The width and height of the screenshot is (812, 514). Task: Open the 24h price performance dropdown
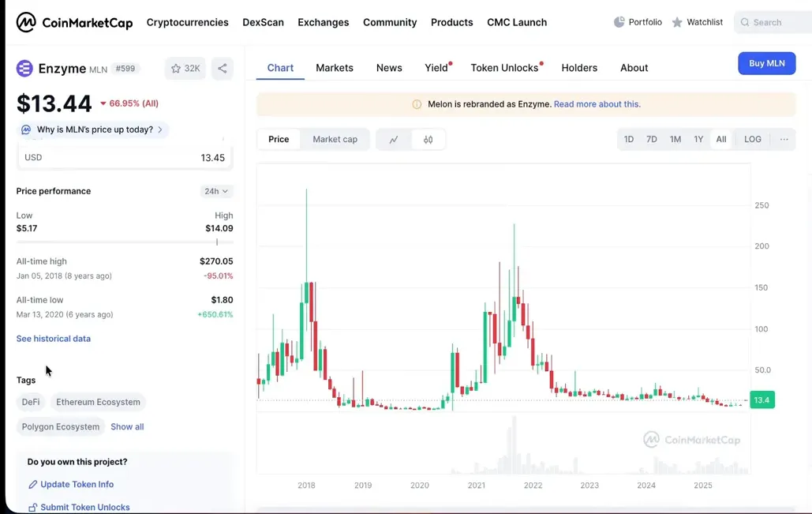tap(216, 191)
